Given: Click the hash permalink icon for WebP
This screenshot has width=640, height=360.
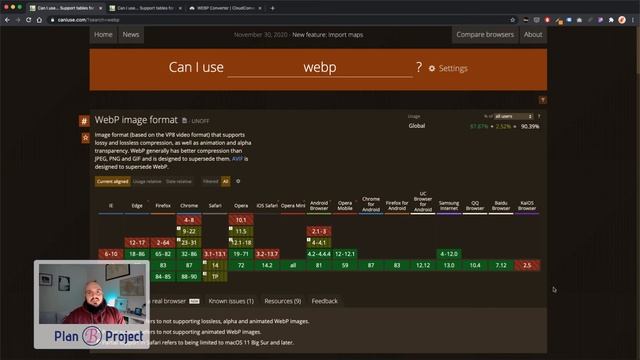Looking at the screenshot, I should (x=84, y=121).
